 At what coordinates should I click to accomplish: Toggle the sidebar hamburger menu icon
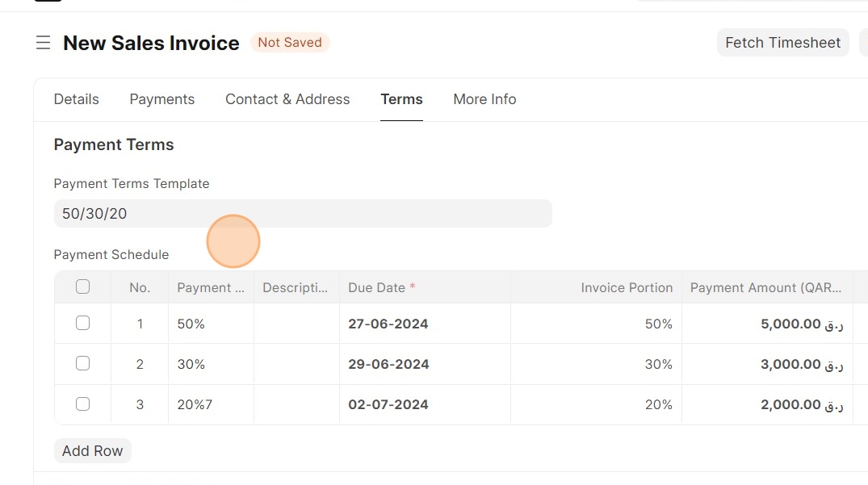tap(44, 43)
